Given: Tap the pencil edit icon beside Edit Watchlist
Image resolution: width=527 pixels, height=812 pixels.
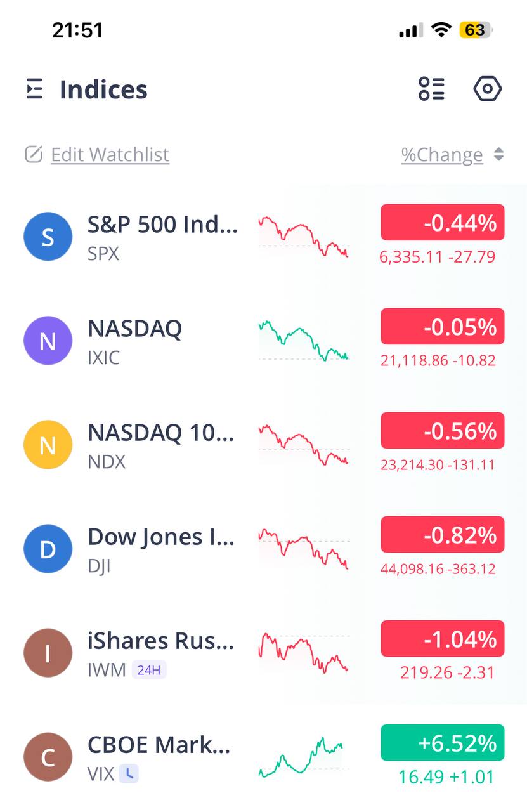Looking at the screenshot, I should (34, 154).
